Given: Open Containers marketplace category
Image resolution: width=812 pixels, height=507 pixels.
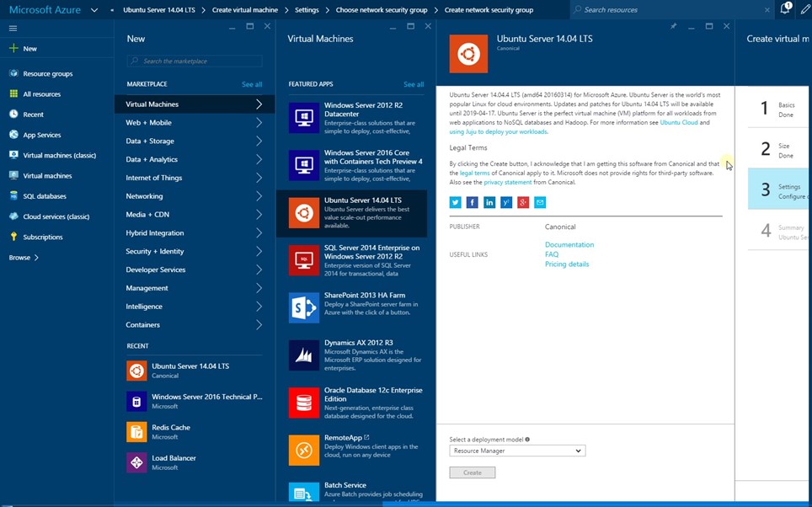Looking at the screenshot, I should point(195,325).
